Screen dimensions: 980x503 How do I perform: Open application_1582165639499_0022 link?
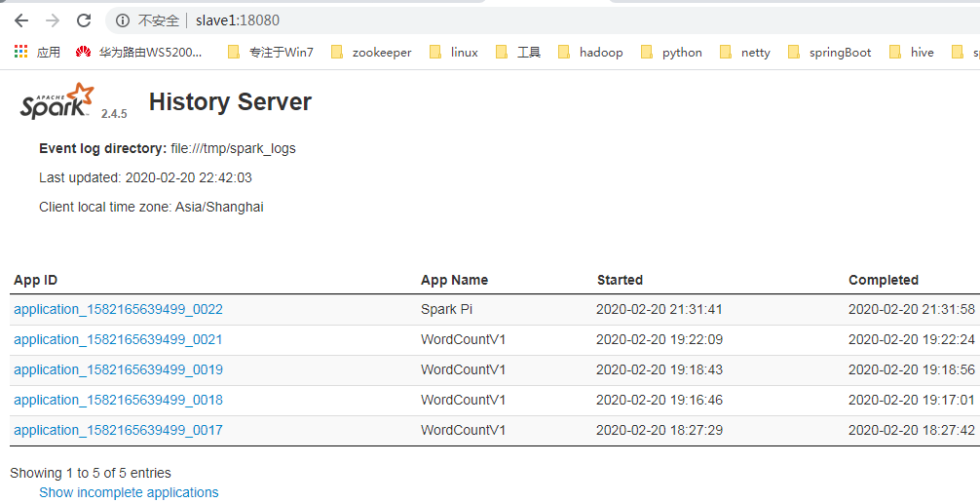(118, 309)
